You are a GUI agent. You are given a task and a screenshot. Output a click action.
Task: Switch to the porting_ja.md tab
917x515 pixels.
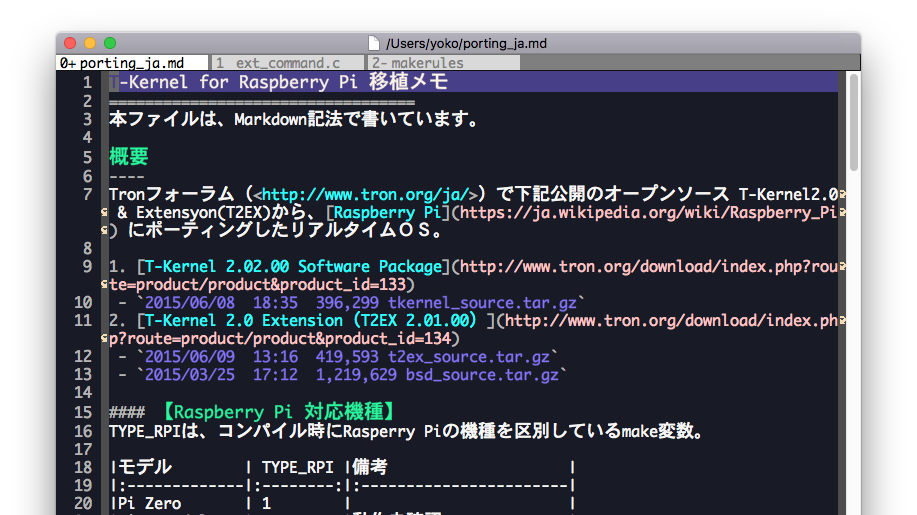pos(132,63)
